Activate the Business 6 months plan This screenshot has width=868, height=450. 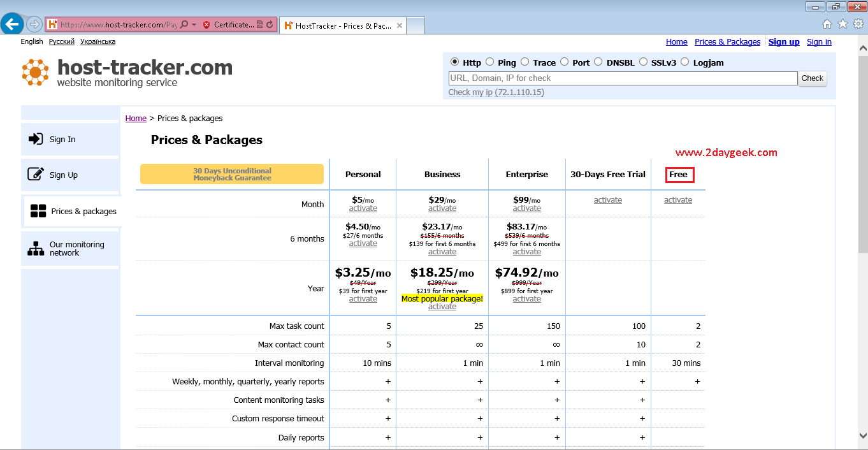(x=442, y=252)
